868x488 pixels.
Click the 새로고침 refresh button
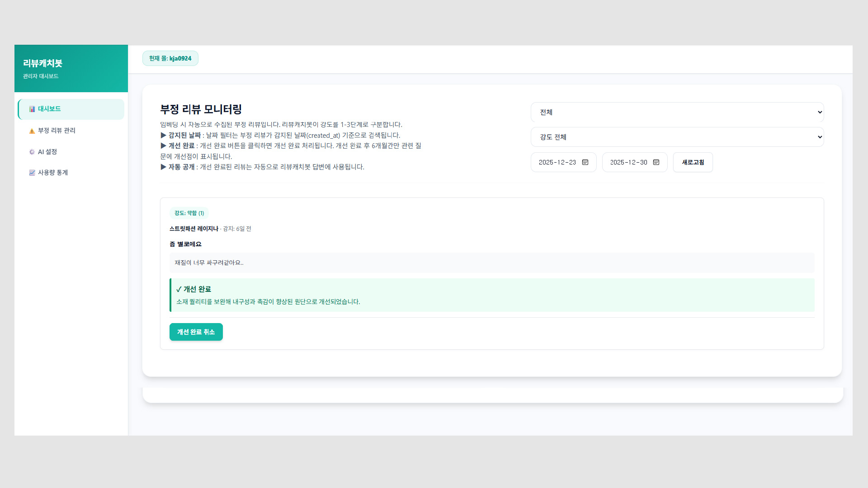tap(693, 162)
